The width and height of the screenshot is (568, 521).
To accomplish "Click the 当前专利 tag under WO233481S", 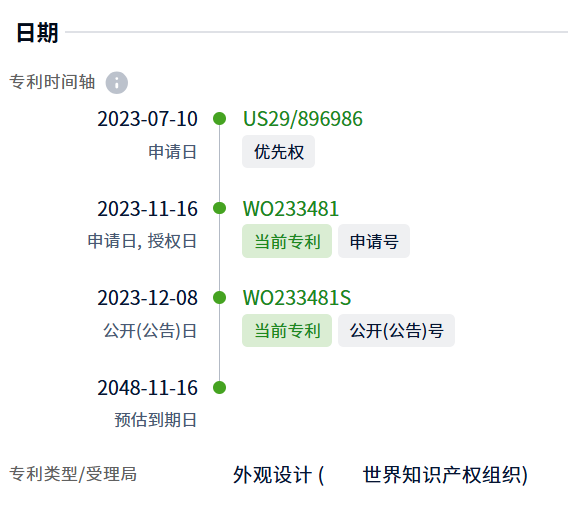I will 287,330.
